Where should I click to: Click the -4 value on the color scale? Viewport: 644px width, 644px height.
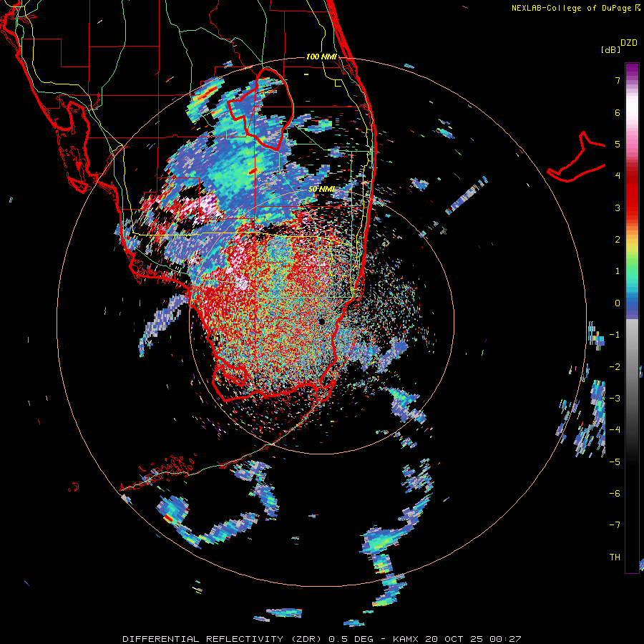point(615,430)
